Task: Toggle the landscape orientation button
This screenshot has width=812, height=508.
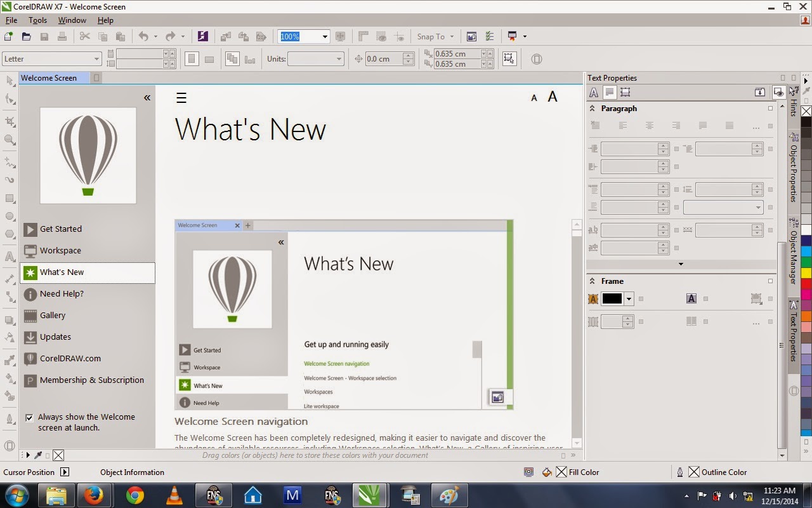Action: (x=209, y=59)
